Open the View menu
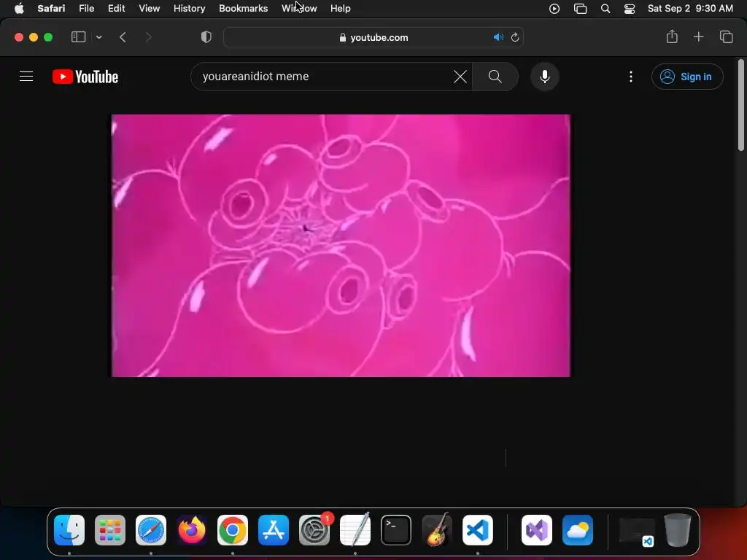 tap(149, 8)
